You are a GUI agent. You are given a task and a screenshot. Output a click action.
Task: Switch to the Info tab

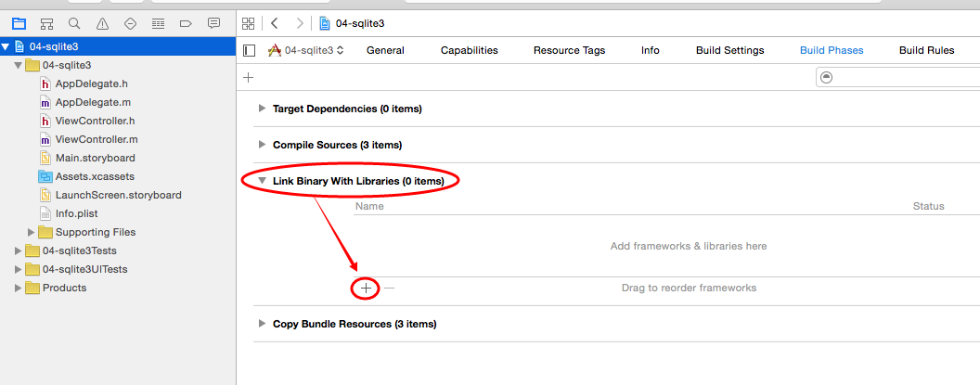click(x=650, y=51)
